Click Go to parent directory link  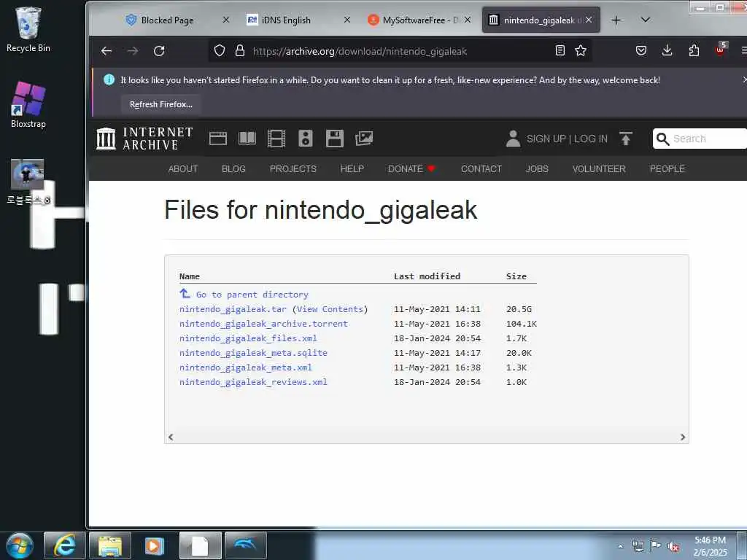252,295
